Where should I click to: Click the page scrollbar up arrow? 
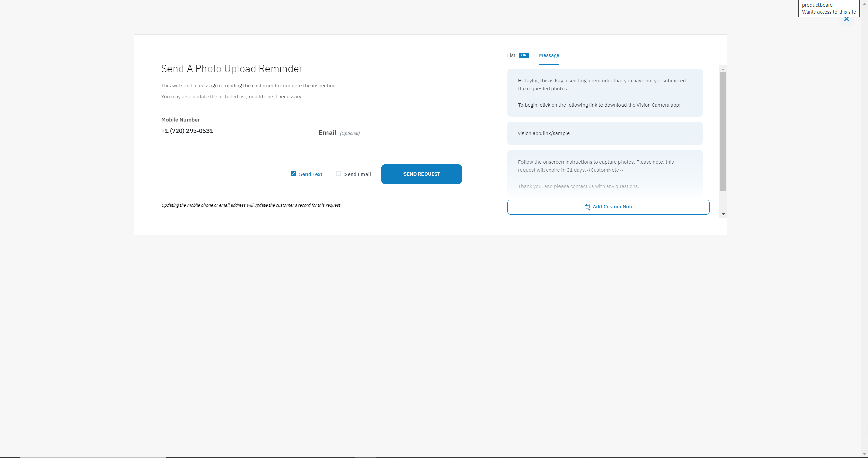point(864,4)
